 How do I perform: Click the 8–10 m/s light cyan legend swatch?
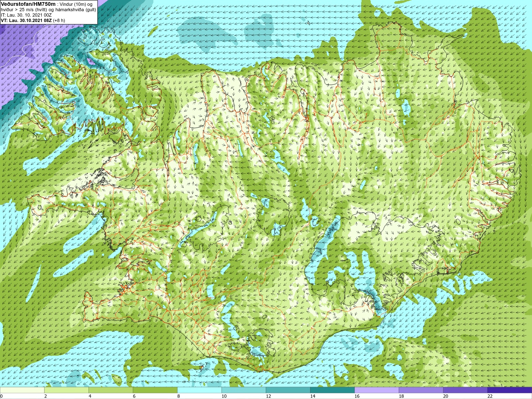(199, 390)
